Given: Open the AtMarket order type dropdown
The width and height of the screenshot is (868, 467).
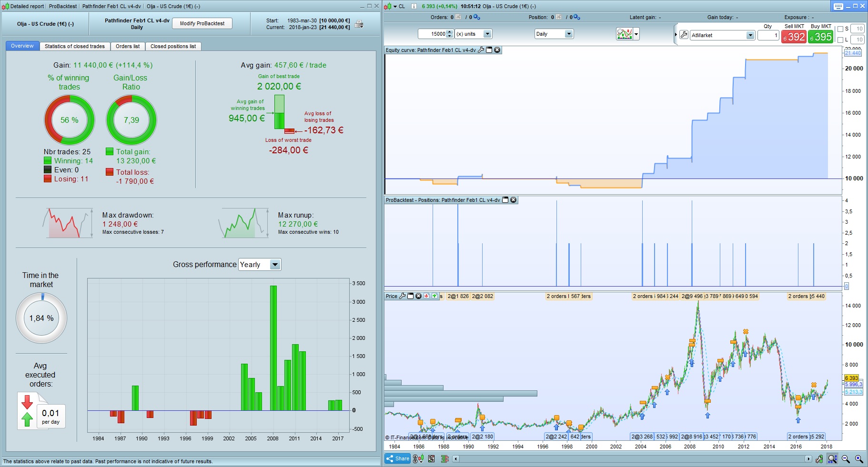Looking at the screenshot, I should (722, 35).
